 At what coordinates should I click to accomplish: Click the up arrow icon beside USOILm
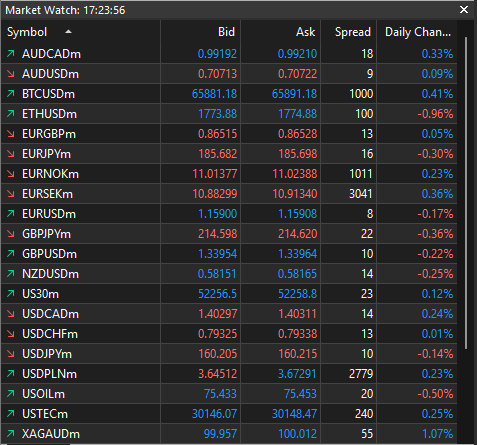pyautogui.click(x=11, y=393)
